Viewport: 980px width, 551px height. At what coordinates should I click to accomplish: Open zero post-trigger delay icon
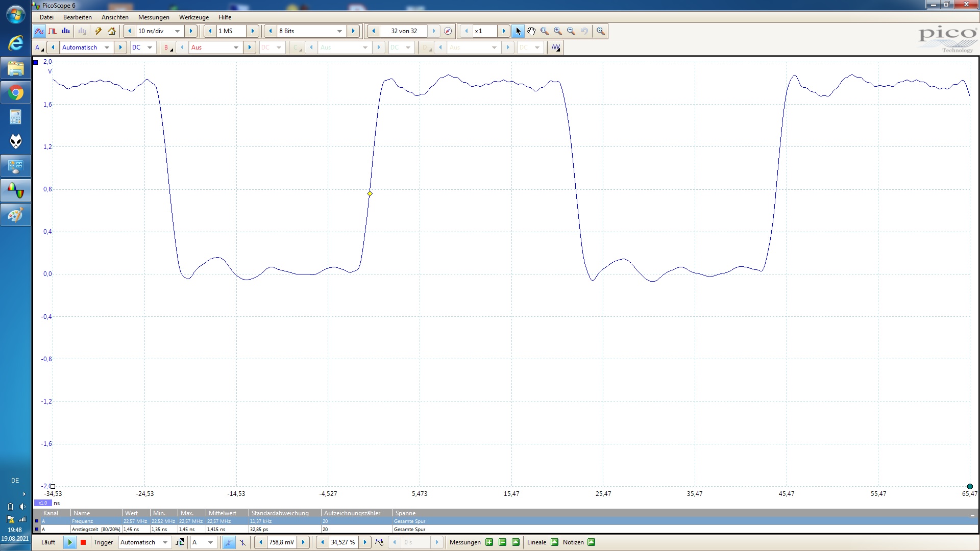click(x=379, y=542)
